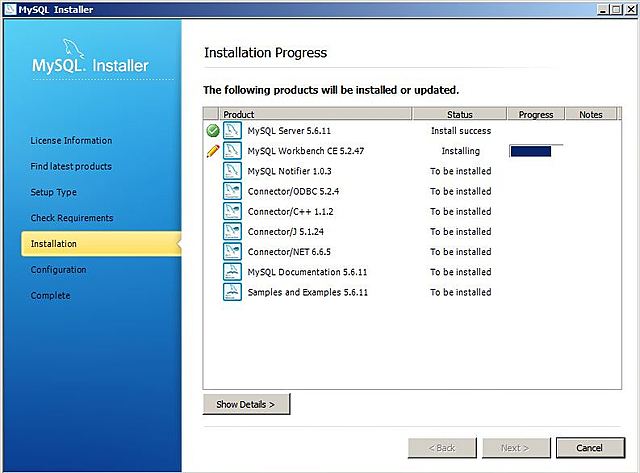This screenshot has width=640, height=473.
Task: Go to License Information step
Action: point(71,140)
